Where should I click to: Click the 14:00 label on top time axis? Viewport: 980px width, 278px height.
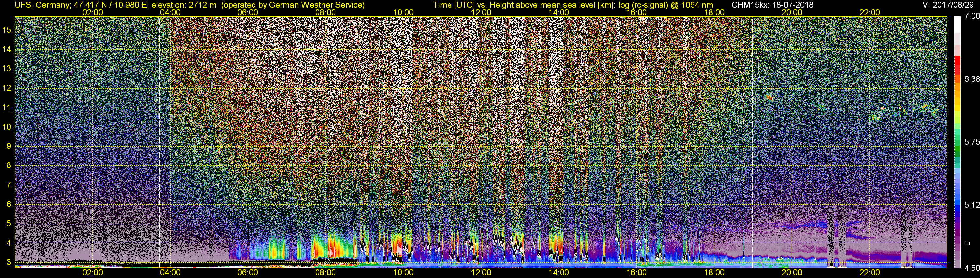click(x=559, y=12)
